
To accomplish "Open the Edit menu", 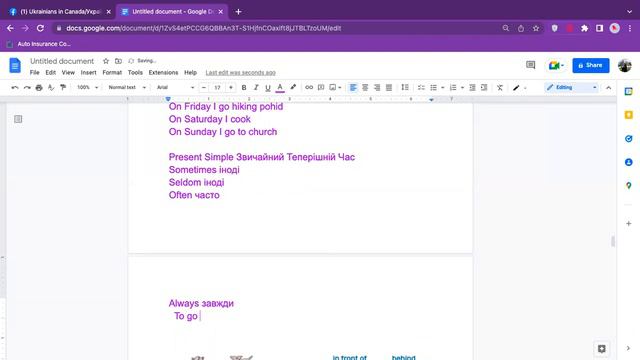I will [51, 73].
